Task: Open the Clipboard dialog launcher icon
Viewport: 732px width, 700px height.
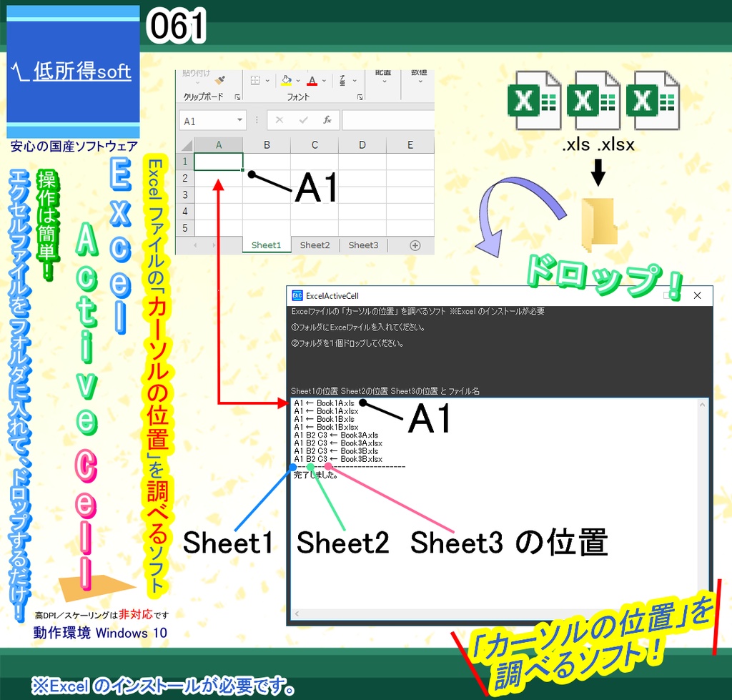Action: (238, 97)
